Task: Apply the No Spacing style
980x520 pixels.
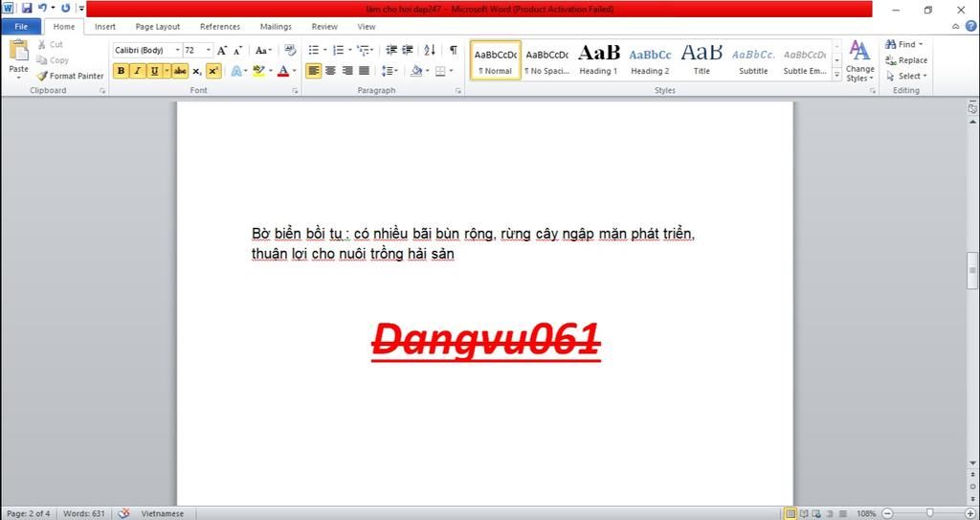Action: 546,60
